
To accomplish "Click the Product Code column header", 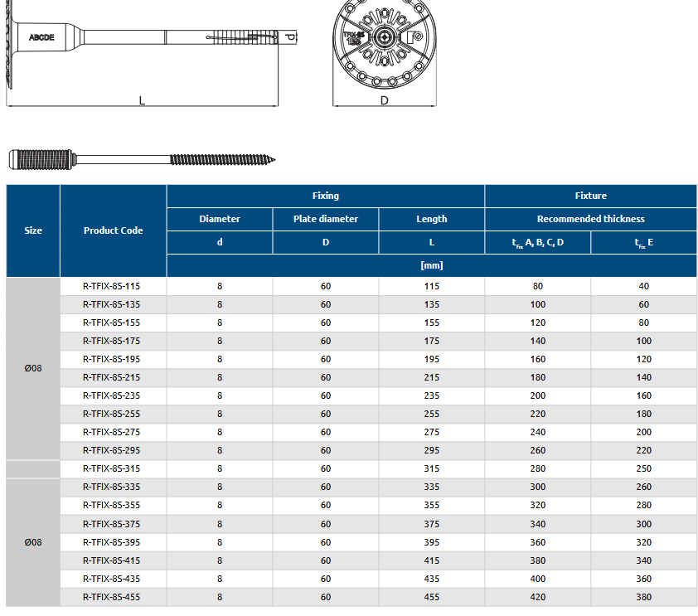I will [x=113, y=230].
